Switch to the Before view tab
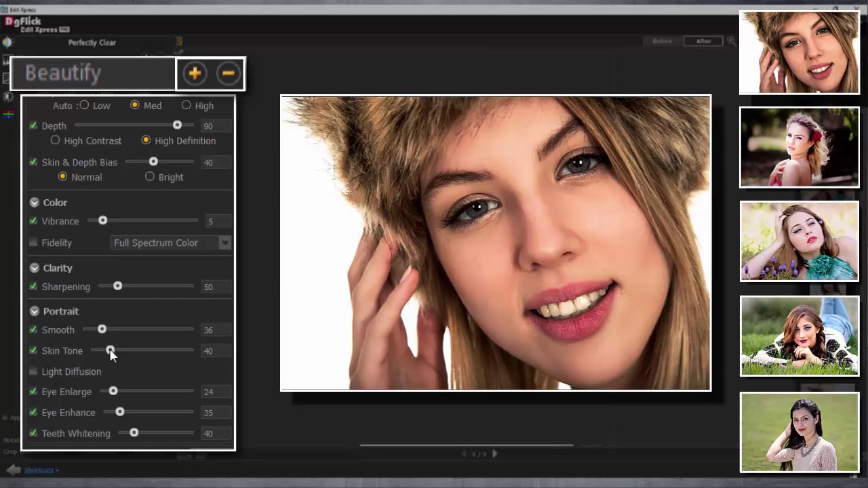 pyautogui.click(x=662, y=41)
